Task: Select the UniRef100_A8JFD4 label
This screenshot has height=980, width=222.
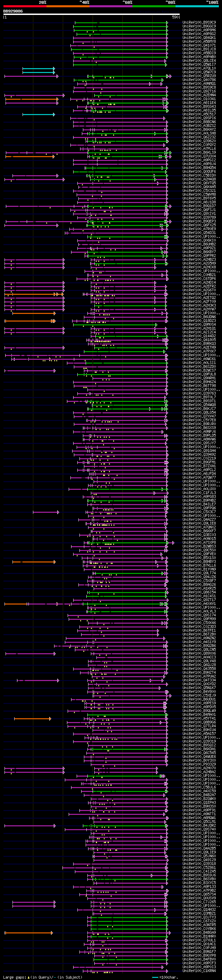Action: click(199, 473)
